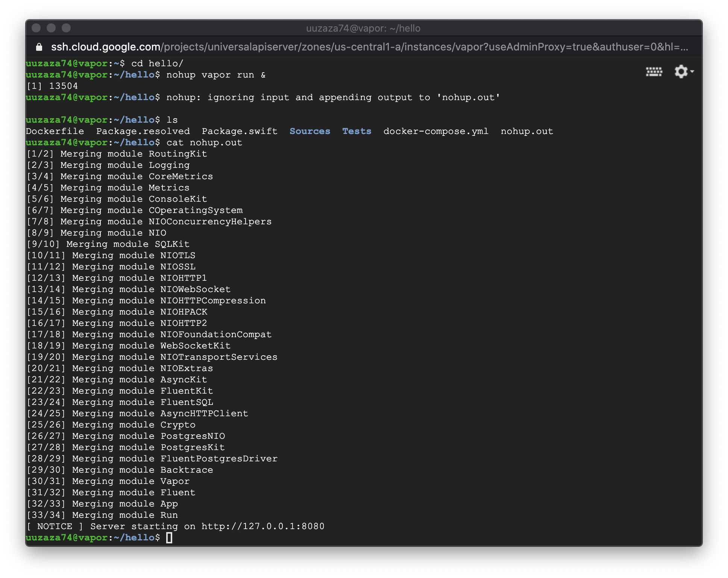Image resolution: width=728 pixels, height=578 pixels.
Task: Click the Tests directory name
Action: pos(356,131)
